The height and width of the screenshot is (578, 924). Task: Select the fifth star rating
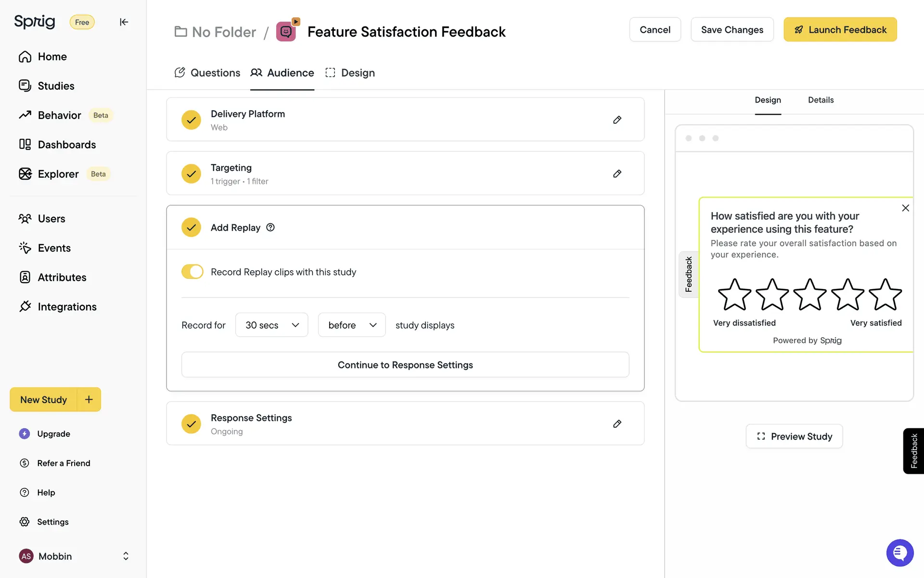click(885, 294)
